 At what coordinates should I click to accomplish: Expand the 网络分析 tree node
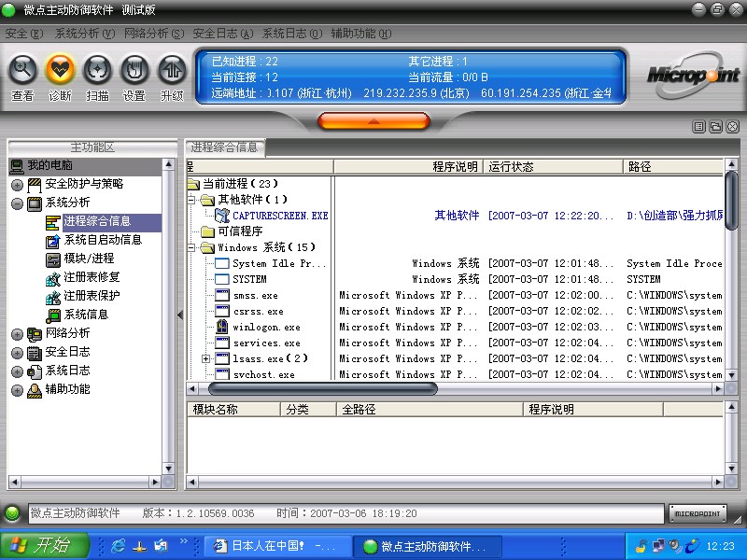[x=17, y=335]
